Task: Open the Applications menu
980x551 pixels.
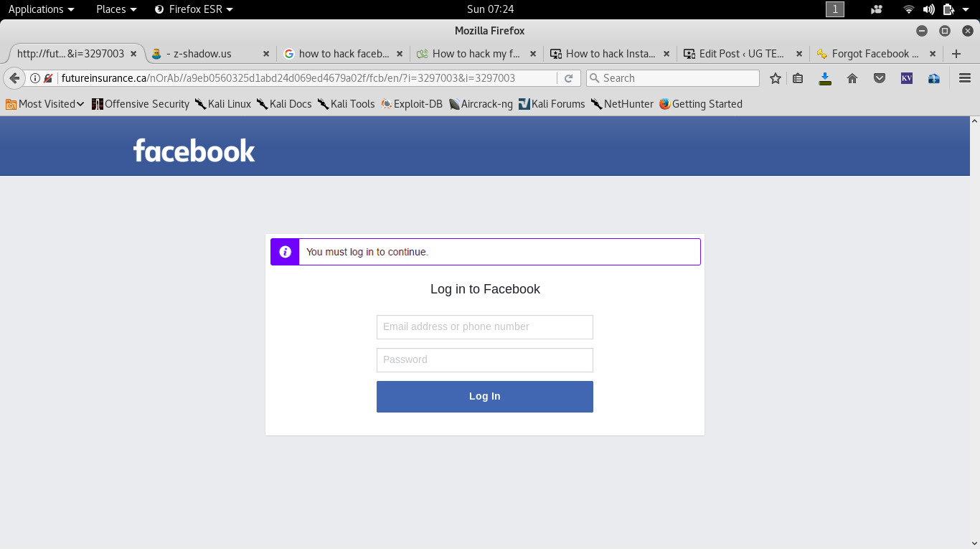Action: tap(41, 9)
